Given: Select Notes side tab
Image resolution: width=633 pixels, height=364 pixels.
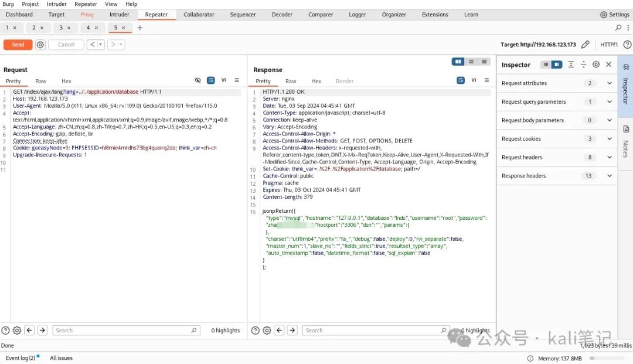Looking at the screenshot, I should pos(625,142).
